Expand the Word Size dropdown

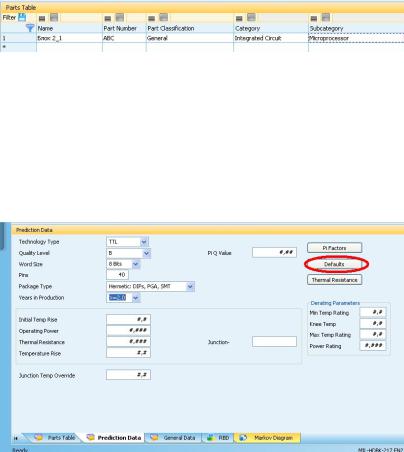[135, 264]
